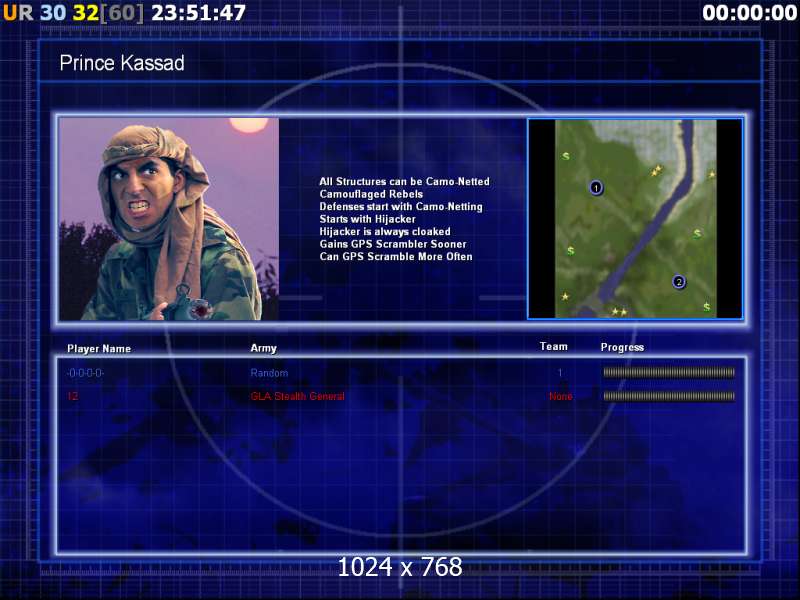800x600 pixels.
Task: Click 'Hijacker is always cloaked' perk line
Action: point(385,231)
